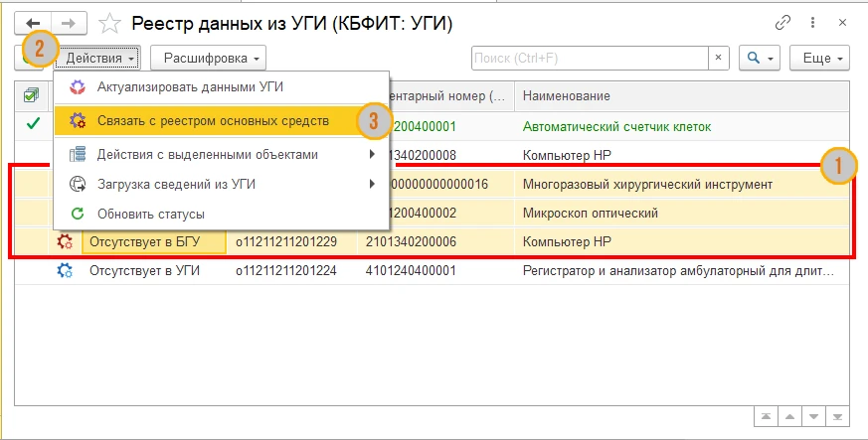Select Регистратор и анализатор амбулаторный row name

pos(681,271)
